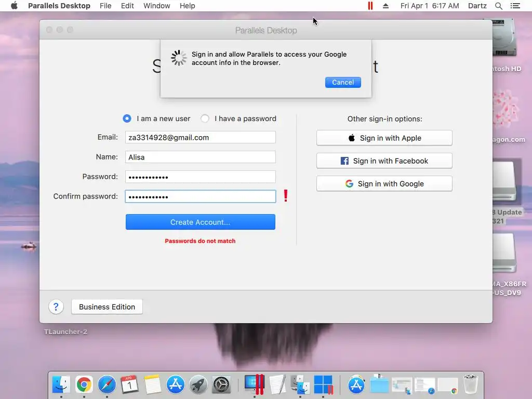Open Launchpad rocket icon in dock
The width and height of the screenshot is (532, 399).
198,384
